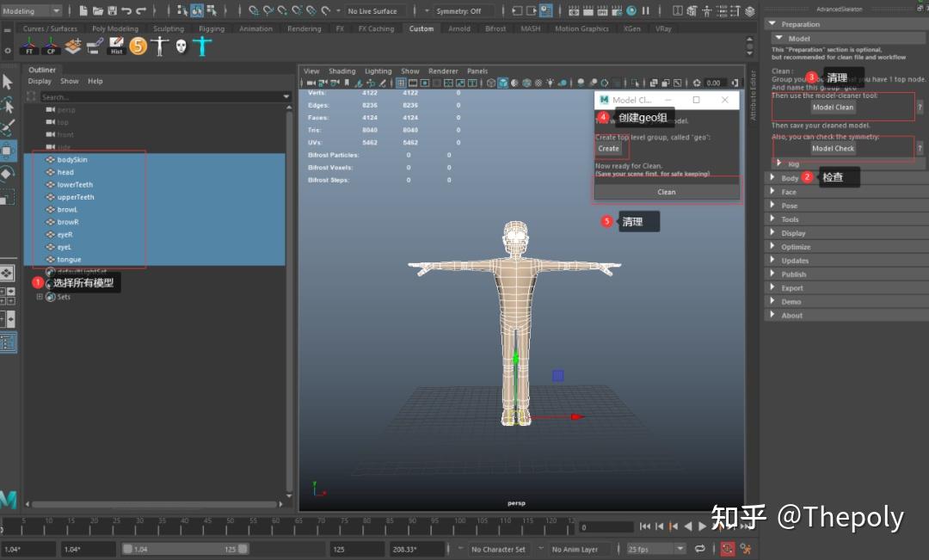Click the Delete History shelf icon

pyautogui.click(x=116, y=46)
